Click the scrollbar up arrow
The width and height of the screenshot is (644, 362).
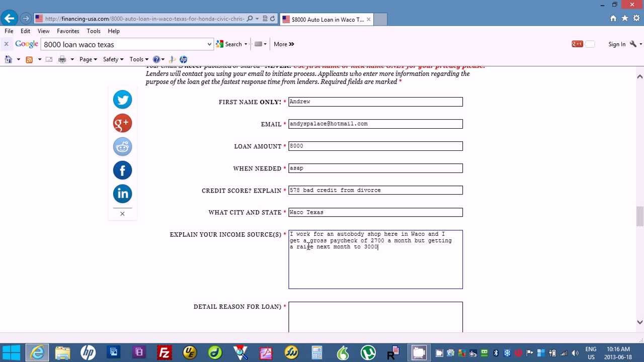click(x=640, y=76)
